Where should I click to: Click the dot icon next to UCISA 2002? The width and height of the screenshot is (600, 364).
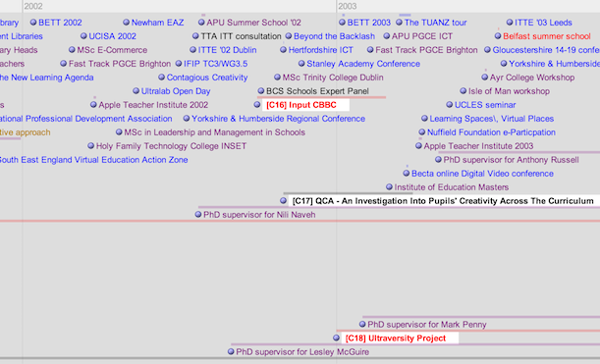tap(83, 36)
